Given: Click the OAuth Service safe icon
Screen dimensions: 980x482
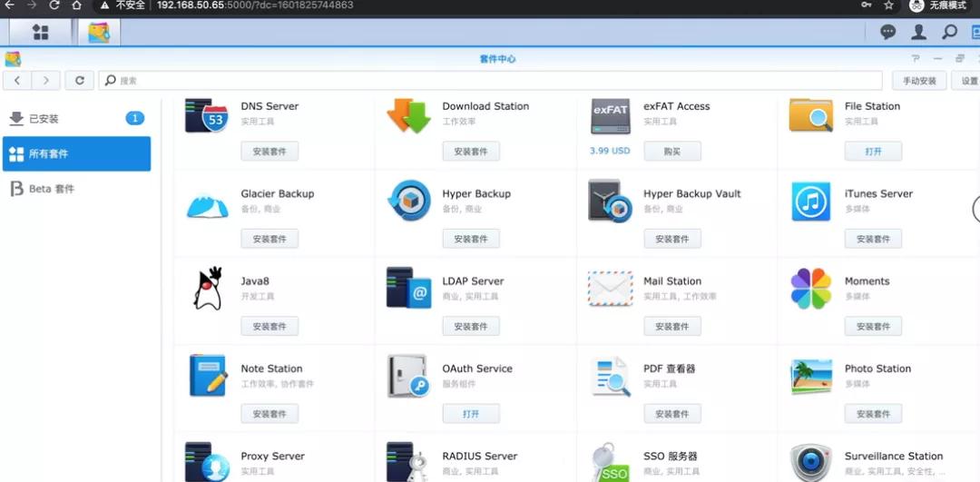Looking at the screenshot, I should click(x=408, y=375).
